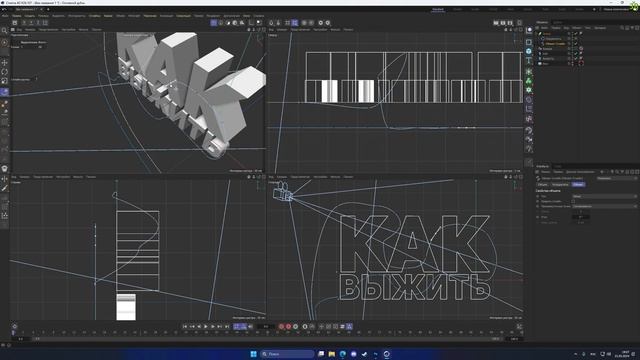Open the MoGraph gear icon in right palette

click(529, 90)
